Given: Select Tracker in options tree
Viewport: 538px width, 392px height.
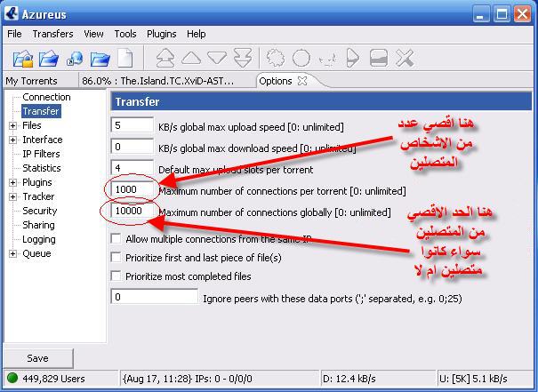Looking at the screenshot, I should tap(38, 196).
